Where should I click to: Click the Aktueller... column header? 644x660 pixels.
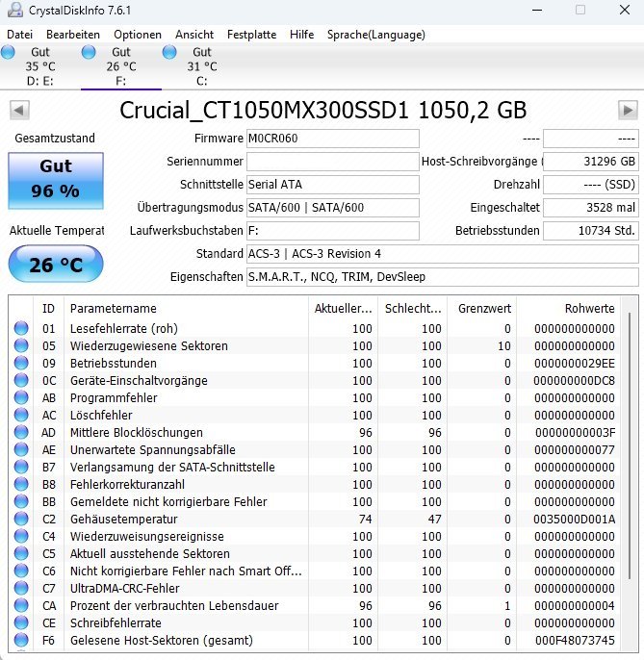tap(344, 309)
